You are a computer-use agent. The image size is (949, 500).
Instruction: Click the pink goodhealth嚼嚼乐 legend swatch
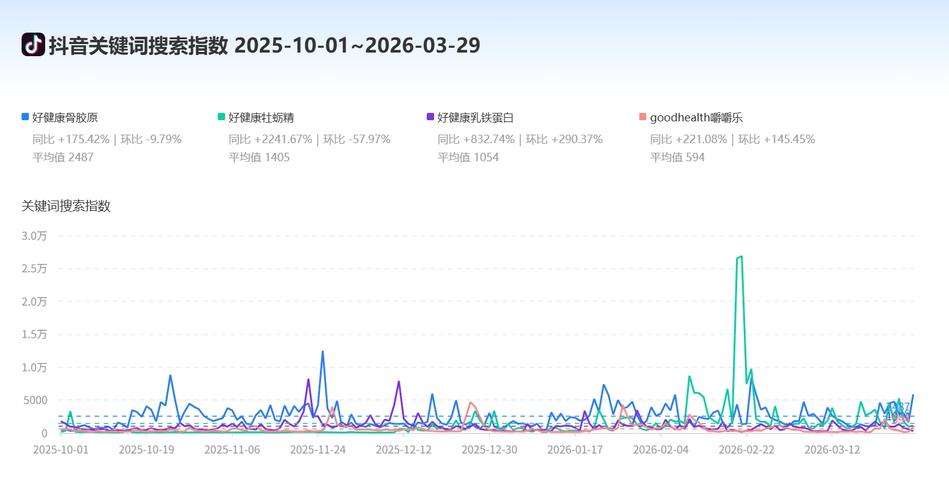[642, 117]
